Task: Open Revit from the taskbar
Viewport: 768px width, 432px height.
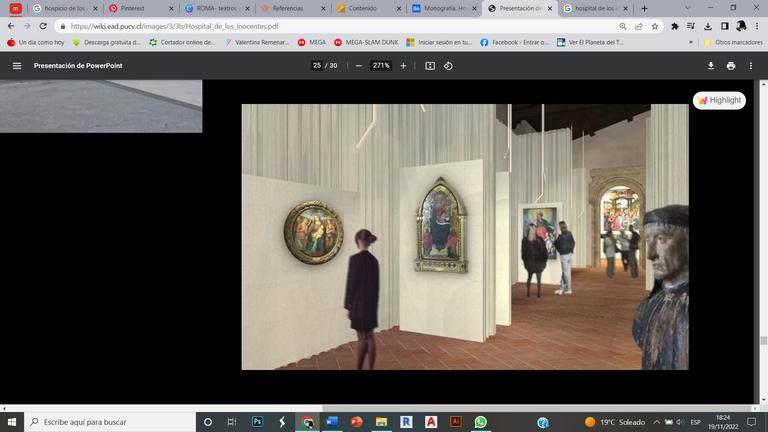Action: pyautogui.click(x=406, y=422)
